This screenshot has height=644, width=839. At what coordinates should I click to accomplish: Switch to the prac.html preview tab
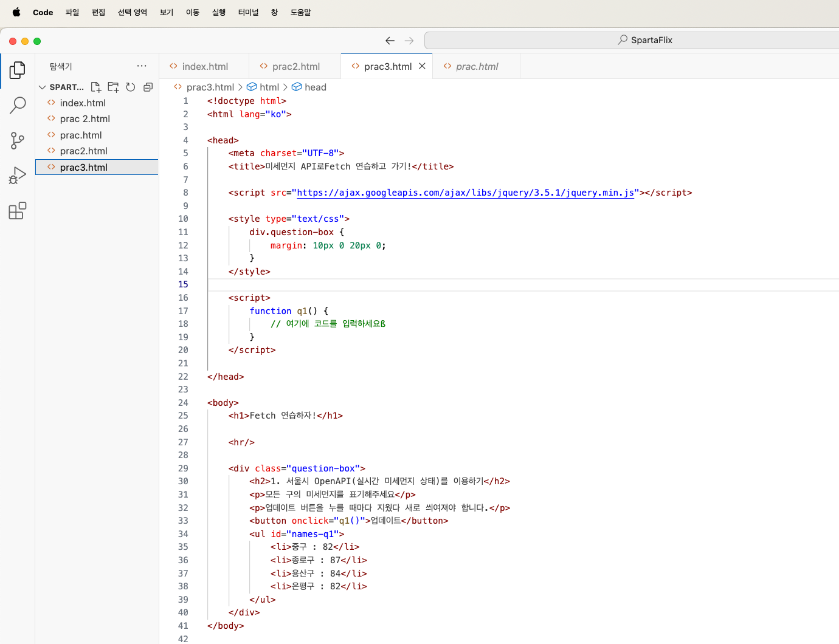click(x=477, y=66)
